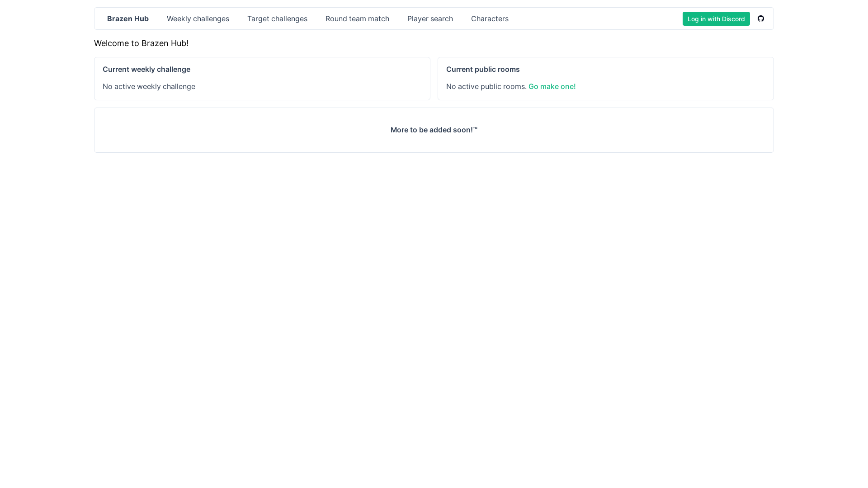Open the GitHub repository icon
Image resolution: width=868 pixels, height=488 pixels.
(761, 19)
